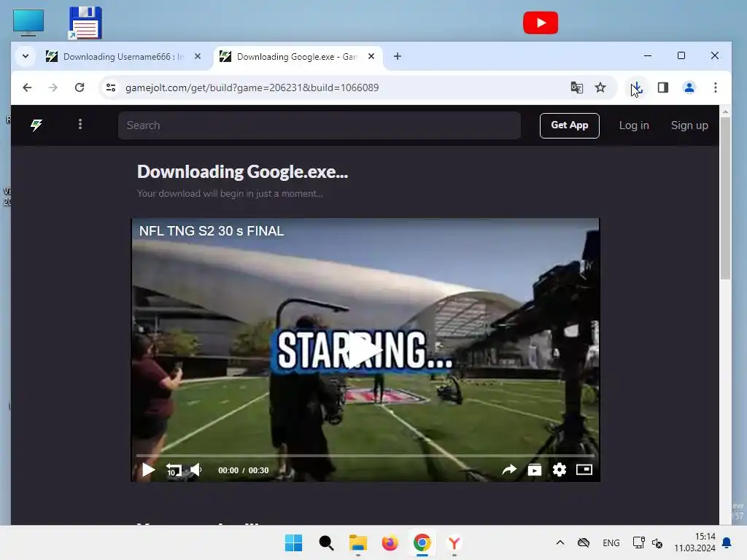
Task: Toggle Chrome side panel
Action: (662, 87)
